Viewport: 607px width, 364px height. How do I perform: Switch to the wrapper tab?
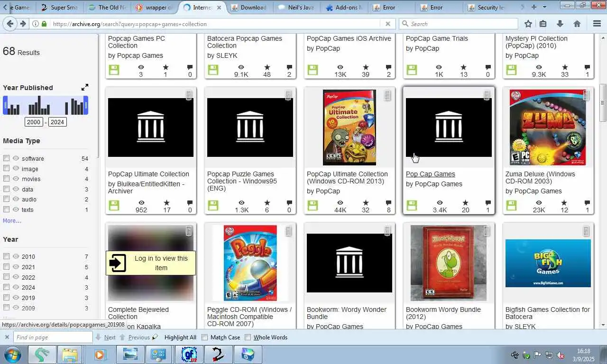tap(155, 7)
